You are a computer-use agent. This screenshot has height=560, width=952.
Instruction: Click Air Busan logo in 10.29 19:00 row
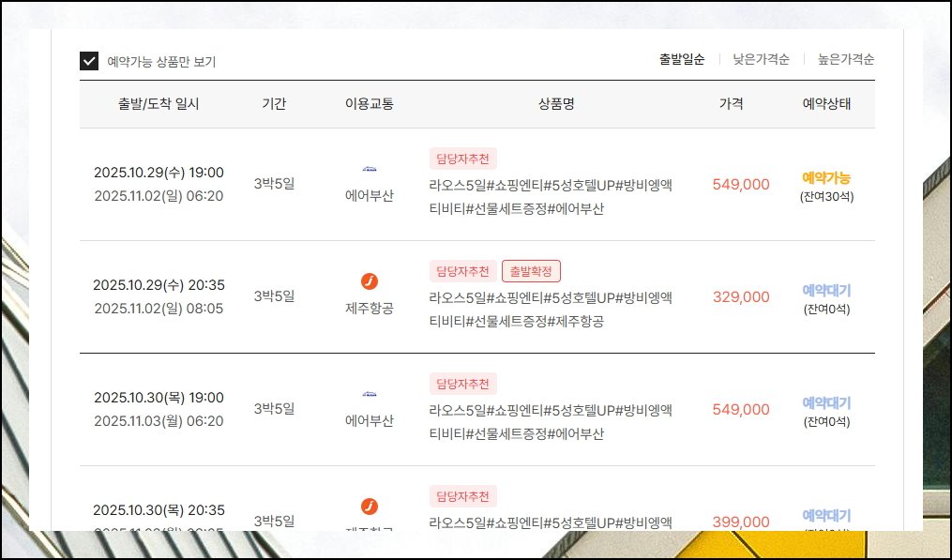point(370,170)
